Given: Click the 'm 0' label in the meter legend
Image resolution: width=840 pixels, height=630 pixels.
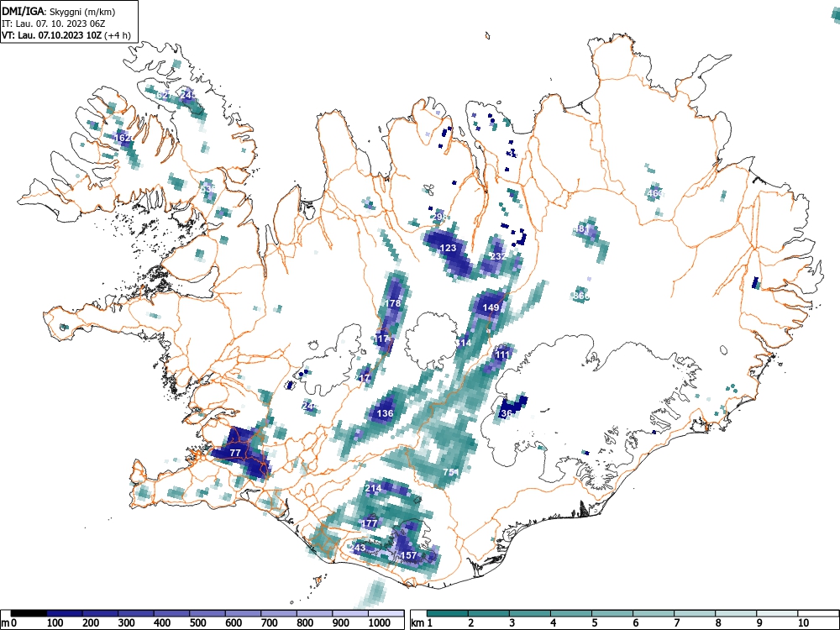Looking at the screenshot, I should tap(9, 622).
